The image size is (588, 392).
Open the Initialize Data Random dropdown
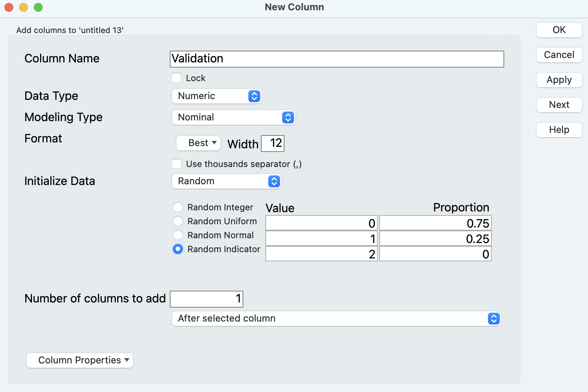pyautogui.click(x=226, y=181)
